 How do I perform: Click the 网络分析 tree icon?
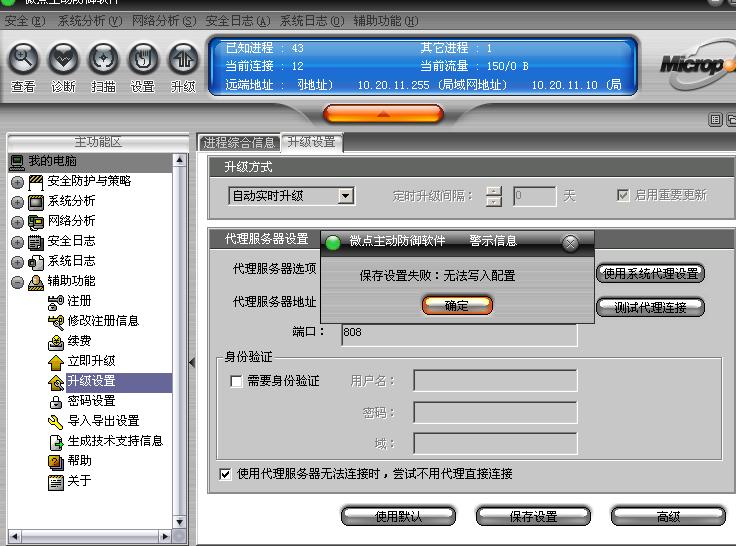click(36, 222)
